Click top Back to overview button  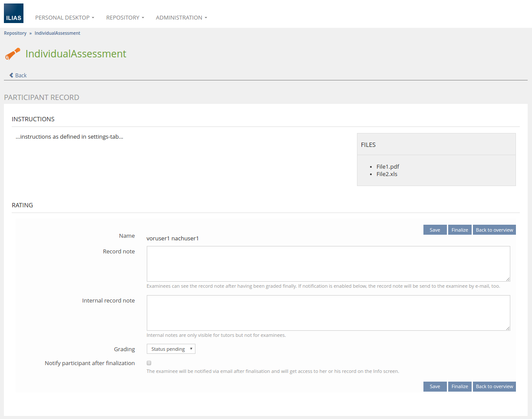[494, 230]
